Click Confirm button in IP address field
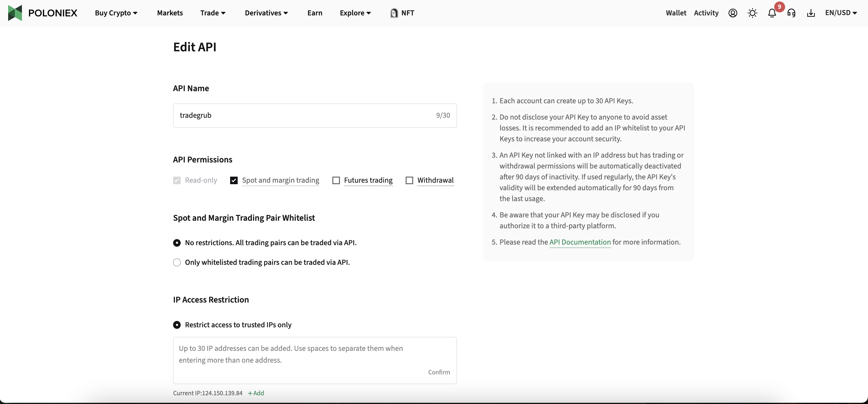Screen dimensions: 868x404 pos(439,372)
